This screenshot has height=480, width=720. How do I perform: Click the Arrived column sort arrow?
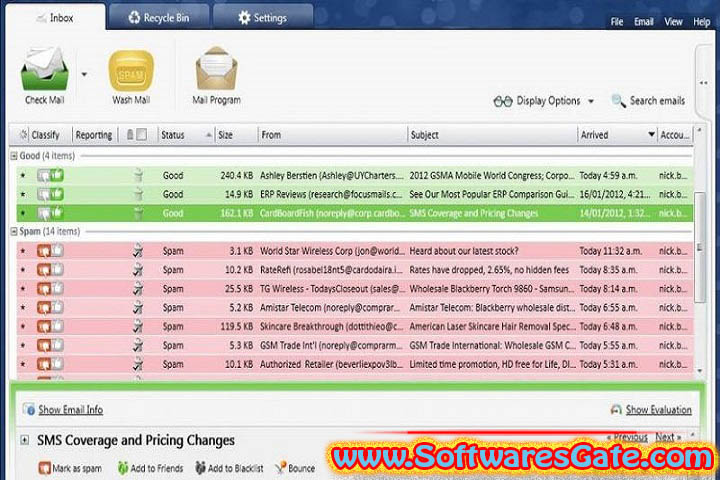651,135
